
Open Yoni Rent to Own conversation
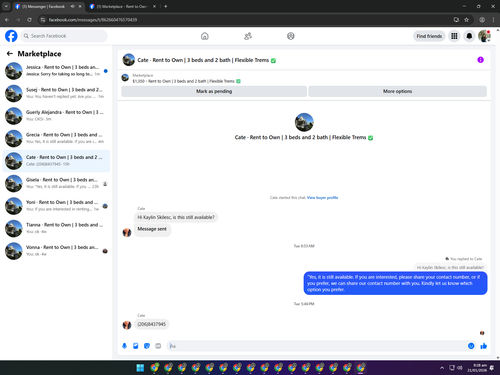pos(56,206)
